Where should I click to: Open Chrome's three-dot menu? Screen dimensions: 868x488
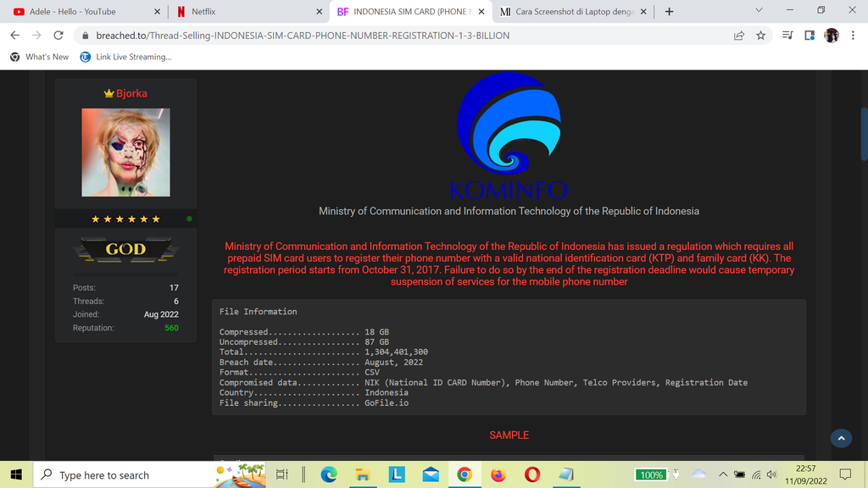click(x=853, y=36)
